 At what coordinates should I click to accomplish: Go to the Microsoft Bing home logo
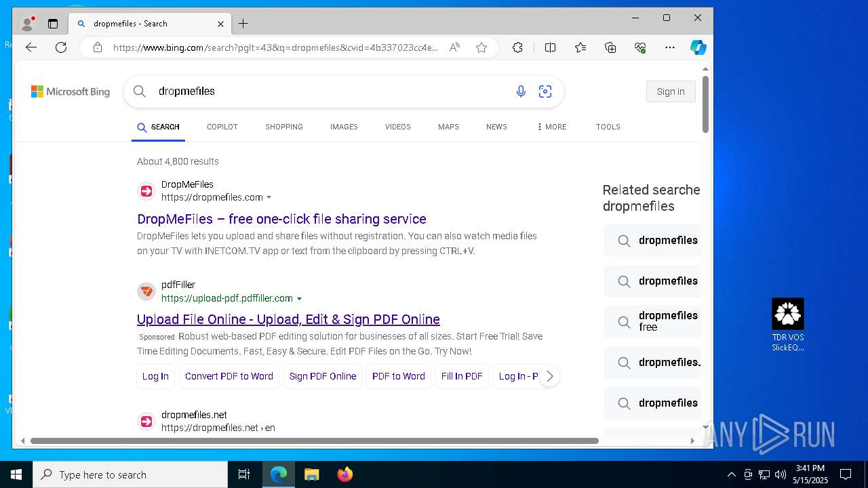tap(71, 91)
